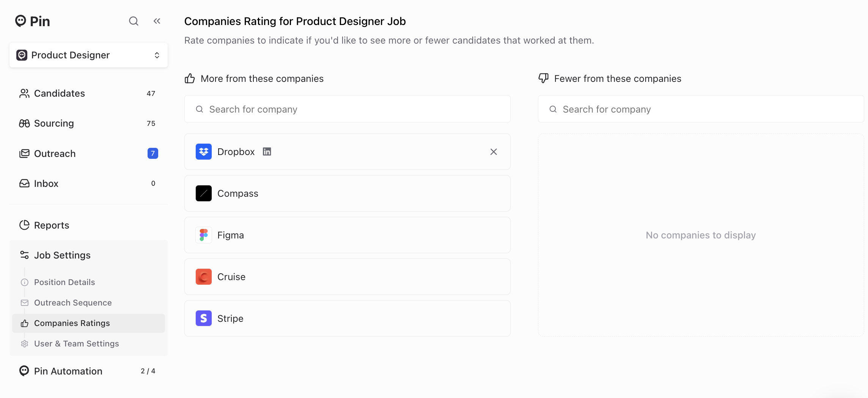Click the Pin logo at top left
Image resolution: width=868 pixels, height=398 pixels.
(33, 21)
